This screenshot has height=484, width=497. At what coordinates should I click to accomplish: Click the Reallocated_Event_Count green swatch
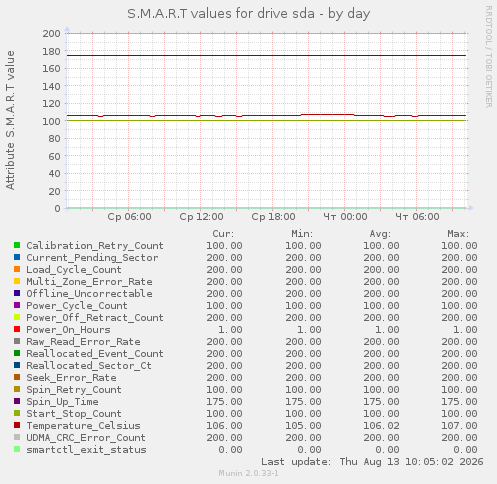click(17, 353)
